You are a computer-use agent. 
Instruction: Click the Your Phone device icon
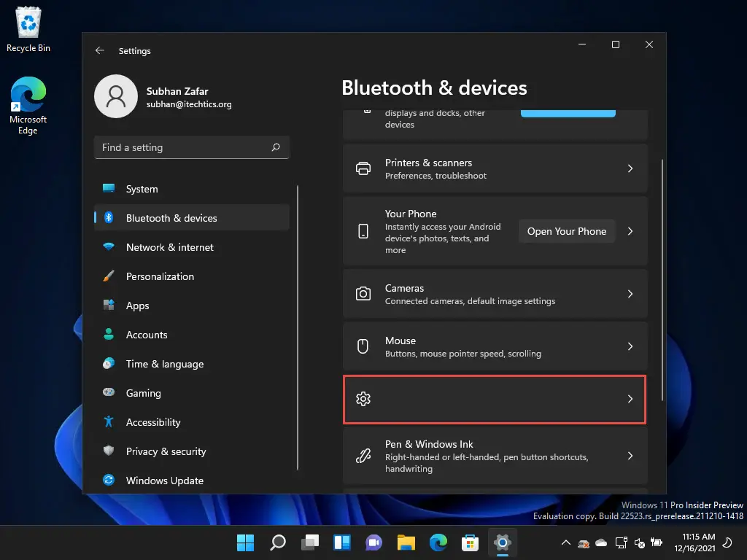click(x=363, y=231)
